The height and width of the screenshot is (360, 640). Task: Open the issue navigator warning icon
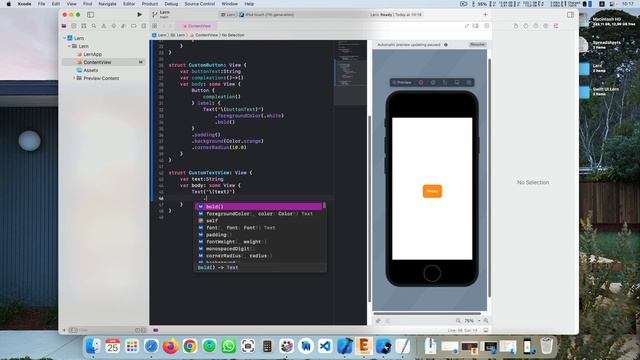click(x=104, y=26)
